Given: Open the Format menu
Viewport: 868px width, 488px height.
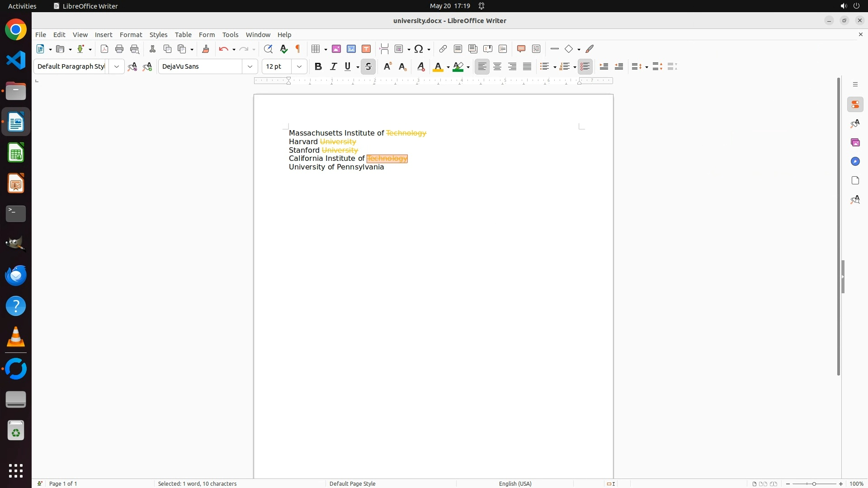Looking at the screenshot, I should 131,35.
